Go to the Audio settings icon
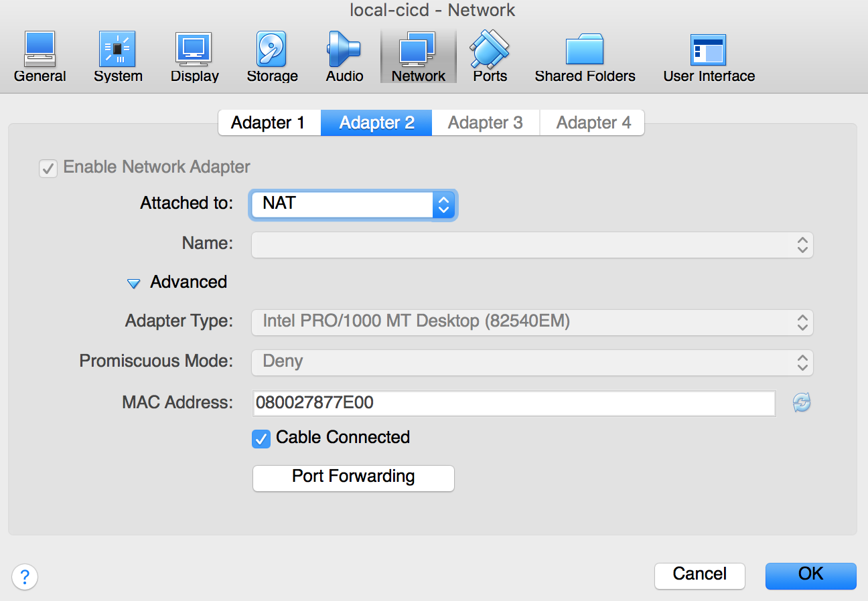The image size is (868, 601). (344, 57)
